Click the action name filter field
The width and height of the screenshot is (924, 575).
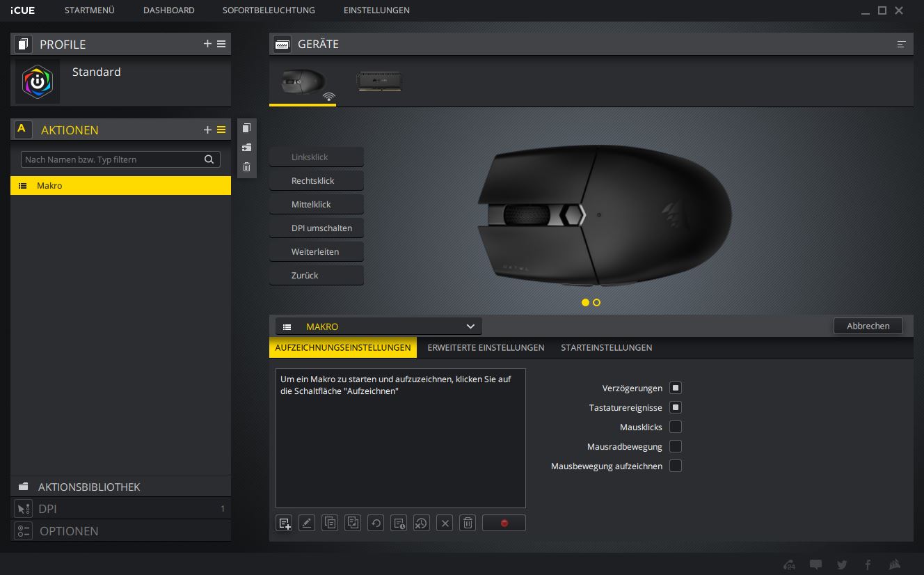[111, 159]
